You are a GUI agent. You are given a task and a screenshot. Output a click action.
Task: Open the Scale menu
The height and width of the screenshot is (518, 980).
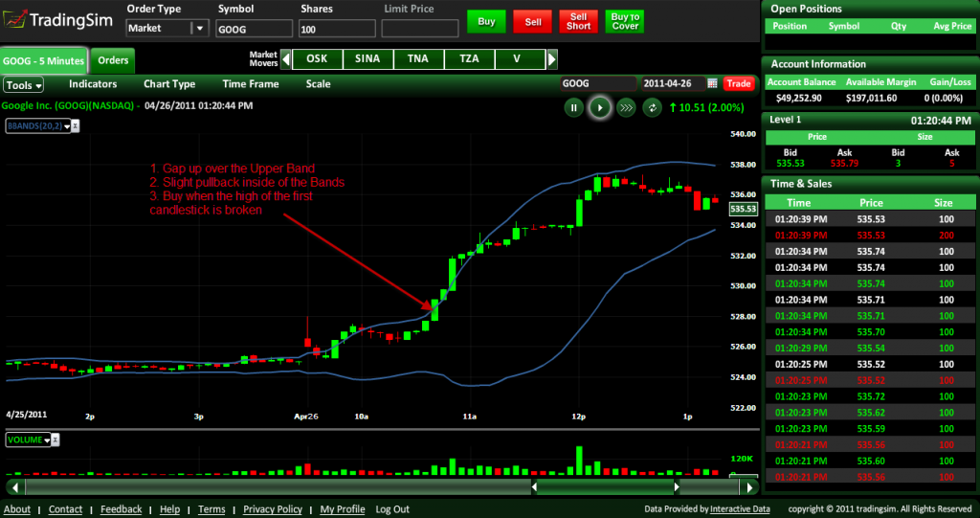(318, 84)
